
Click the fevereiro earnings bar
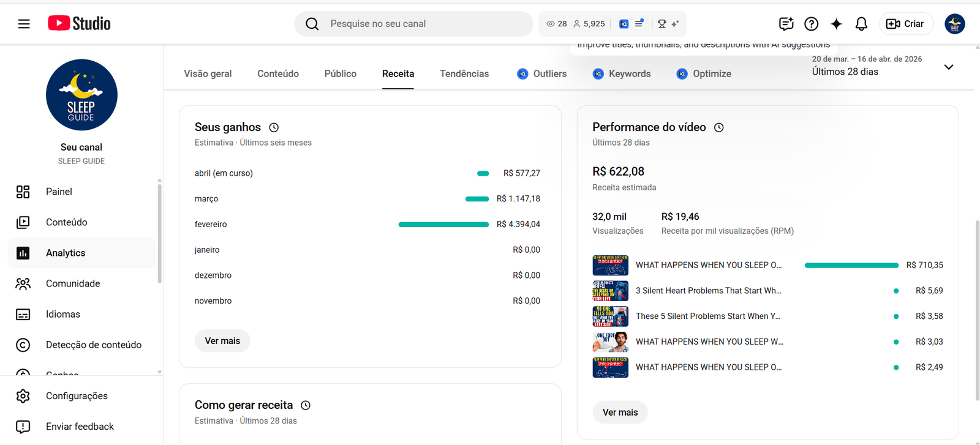tap(443, 225)
